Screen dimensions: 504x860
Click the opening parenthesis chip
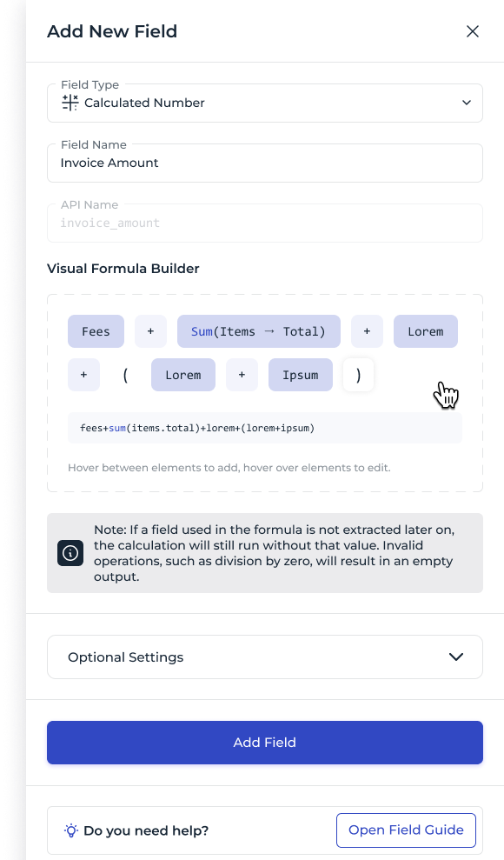[x=124, y=375]
